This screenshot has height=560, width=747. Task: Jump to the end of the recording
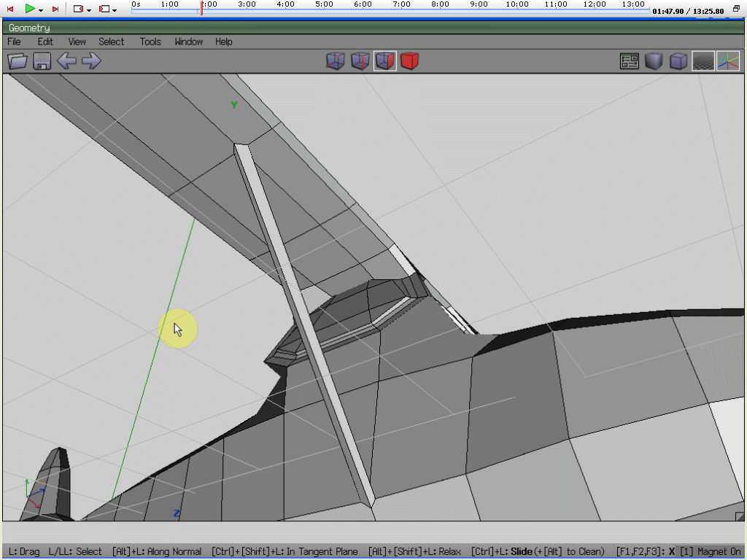(55, 9)
